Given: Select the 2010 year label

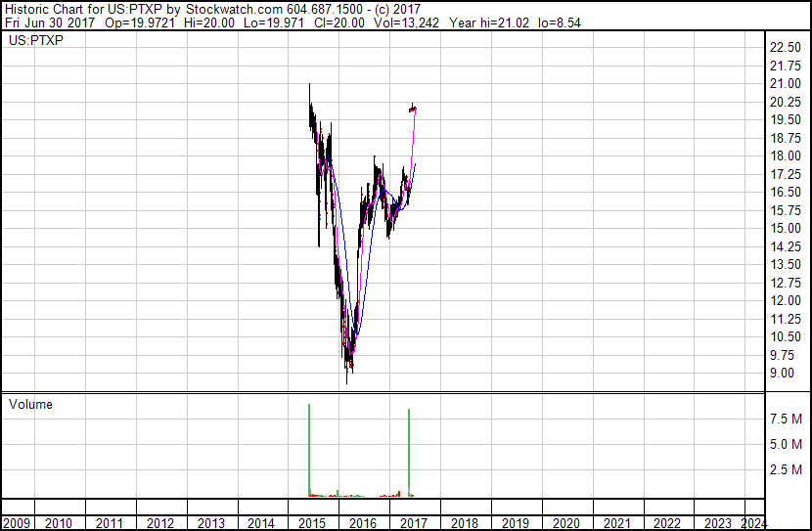Looking at the screenshot, I should (59, 523).
